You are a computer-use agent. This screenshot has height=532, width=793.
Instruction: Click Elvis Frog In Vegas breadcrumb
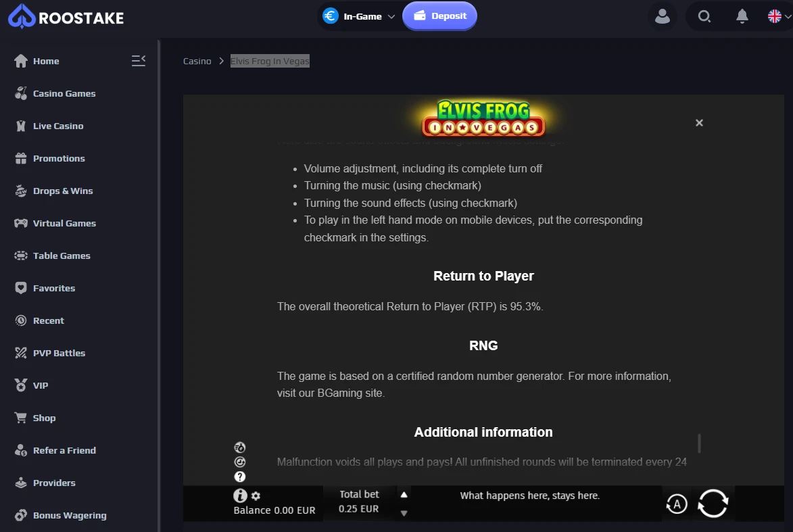(x=270, y=62)
